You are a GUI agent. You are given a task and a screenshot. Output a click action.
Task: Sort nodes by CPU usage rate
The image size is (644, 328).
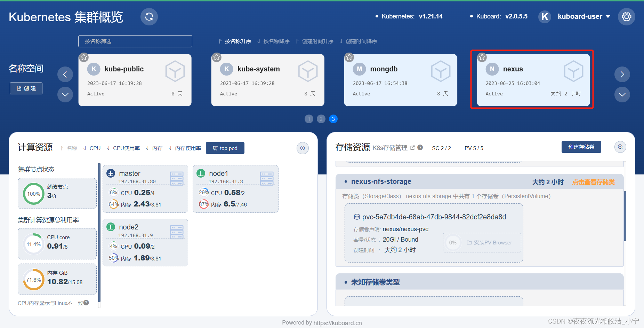(123, 148)
